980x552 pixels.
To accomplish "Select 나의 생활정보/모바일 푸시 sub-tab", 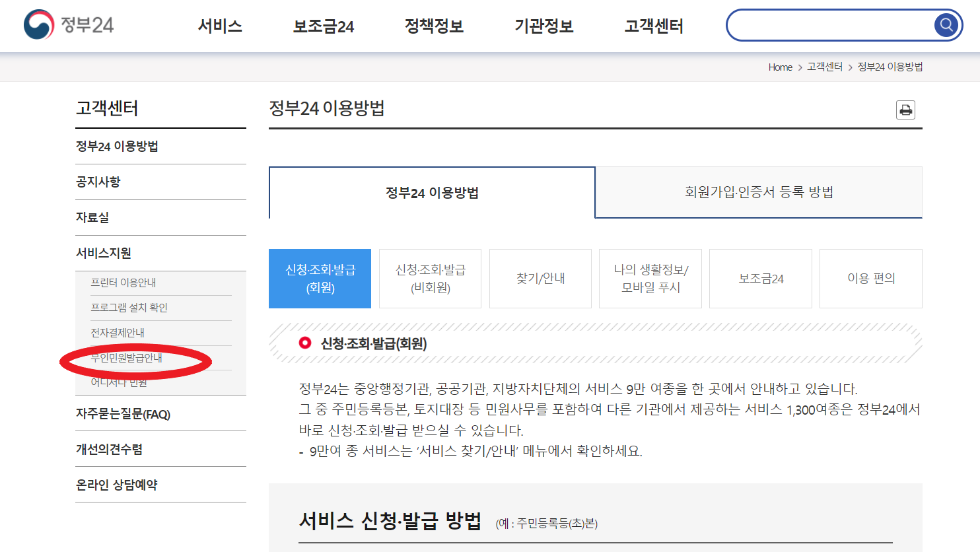I will coord(650,279).
